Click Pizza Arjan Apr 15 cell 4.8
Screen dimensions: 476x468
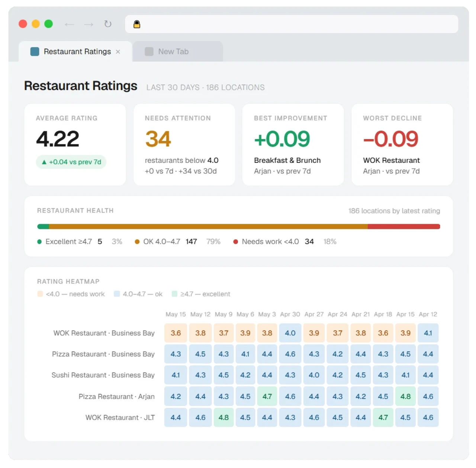[x=405, y=396]
